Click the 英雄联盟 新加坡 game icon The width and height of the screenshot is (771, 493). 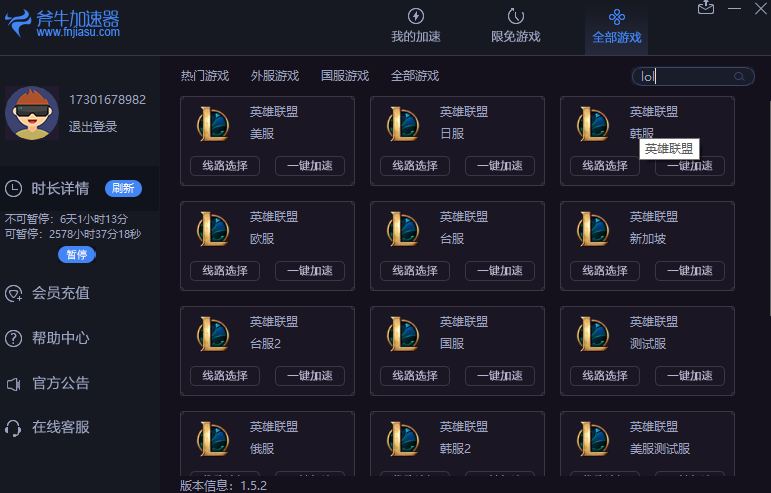[592, 229]
